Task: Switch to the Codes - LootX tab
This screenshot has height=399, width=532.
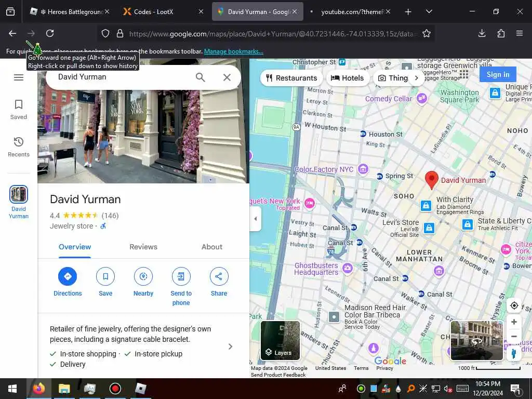Action: pyautogui.click(x=163, y=11)
